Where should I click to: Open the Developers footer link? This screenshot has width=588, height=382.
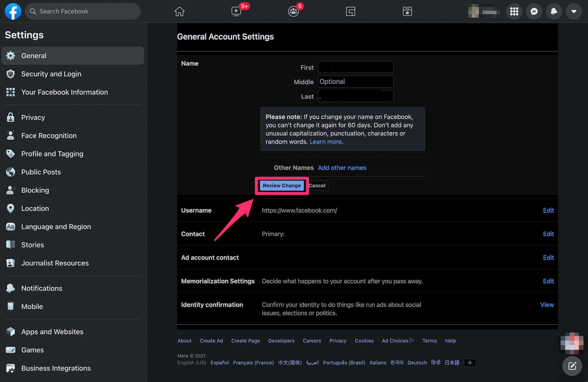coord(281,341)
